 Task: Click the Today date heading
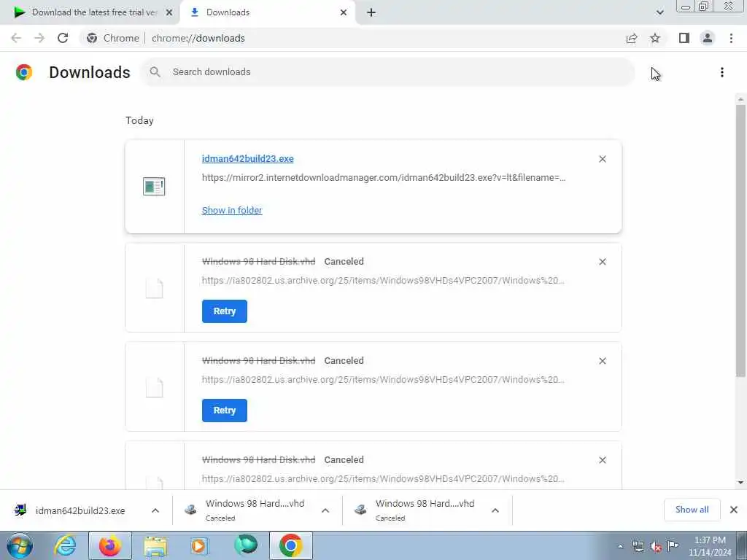[139, 120]
